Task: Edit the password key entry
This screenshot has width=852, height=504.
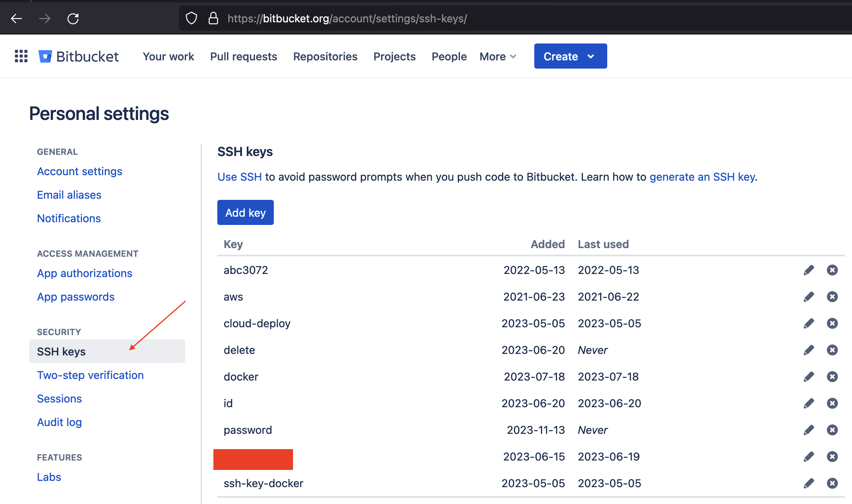Action: 808,430
